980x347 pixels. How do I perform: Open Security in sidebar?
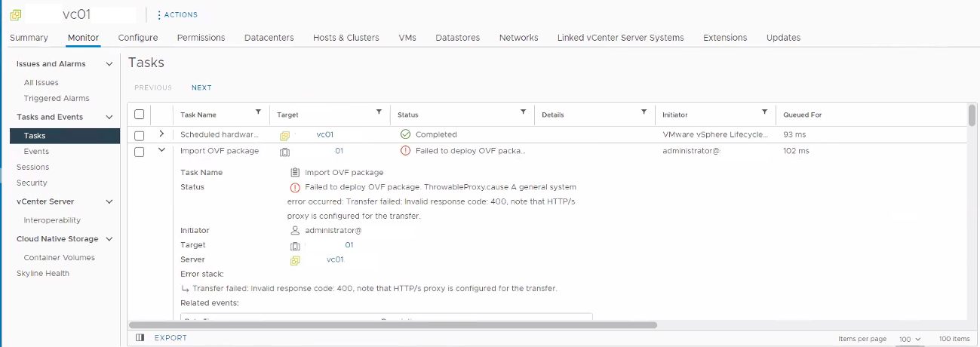[32, 183]
